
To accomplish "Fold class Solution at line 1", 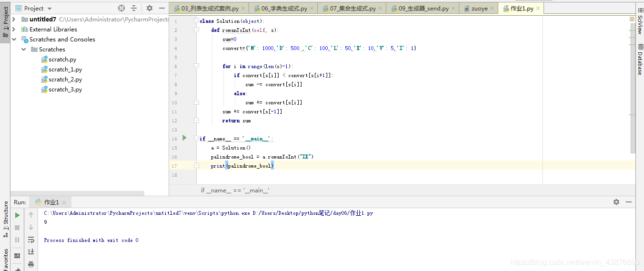I will (196, 21).
